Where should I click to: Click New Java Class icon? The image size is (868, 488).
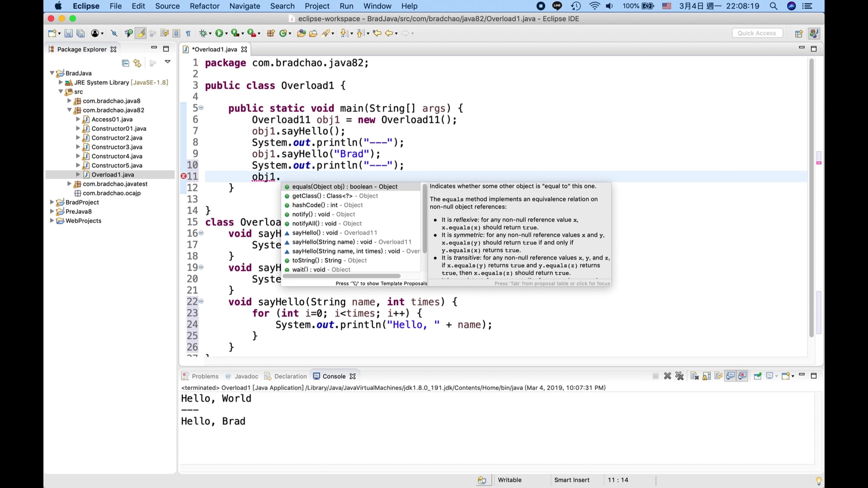283,33
